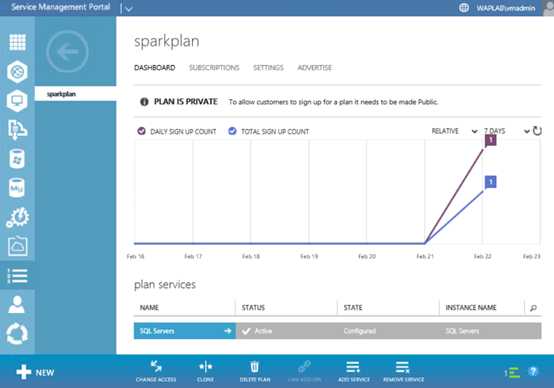The width and height of the screenshot is (554, 388).
Task: Open the Relative chart mode dropdown
Action: click(454, 131)
